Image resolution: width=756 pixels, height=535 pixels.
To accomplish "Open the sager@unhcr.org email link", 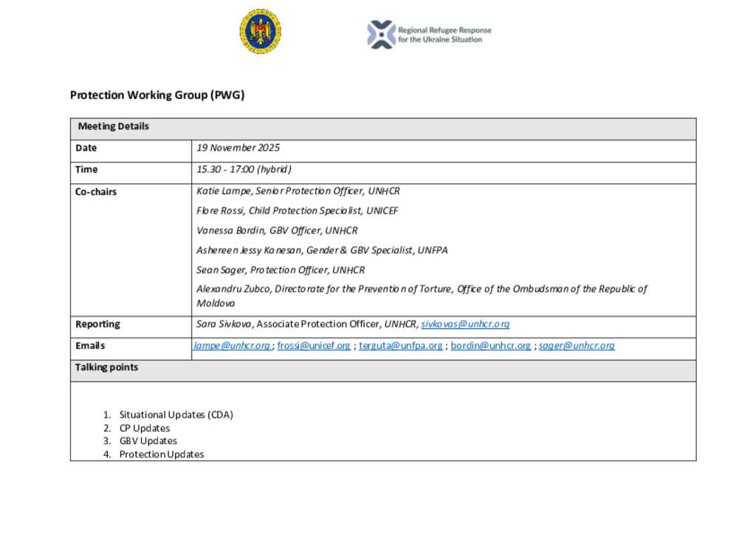I will 577,346.
